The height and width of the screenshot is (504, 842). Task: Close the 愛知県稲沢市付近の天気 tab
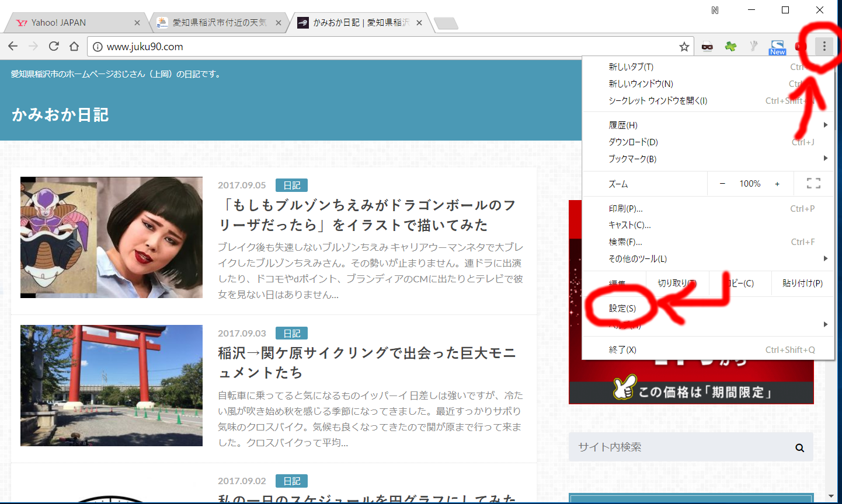pos(279,23)
